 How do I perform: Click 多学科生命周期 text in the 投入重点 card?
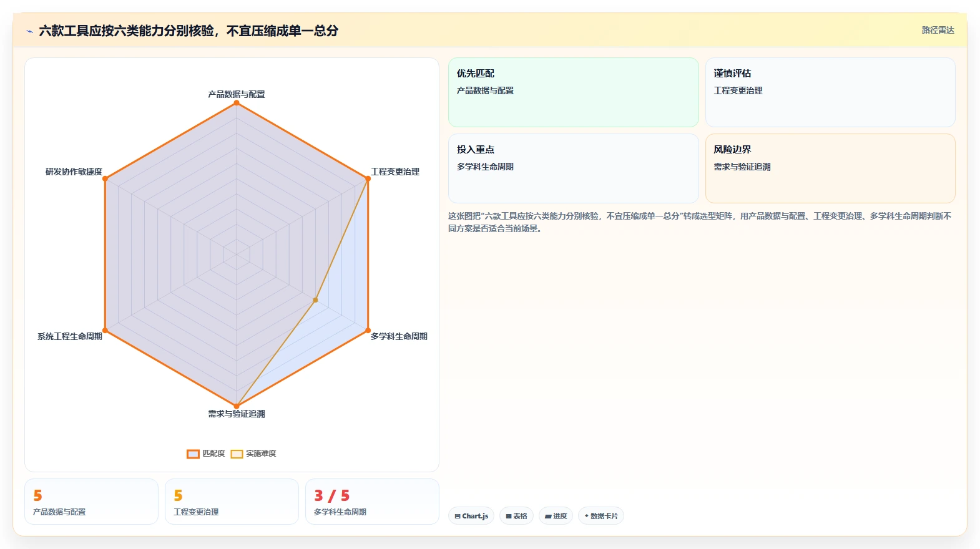pyautogui.click(x=485, y=167)
